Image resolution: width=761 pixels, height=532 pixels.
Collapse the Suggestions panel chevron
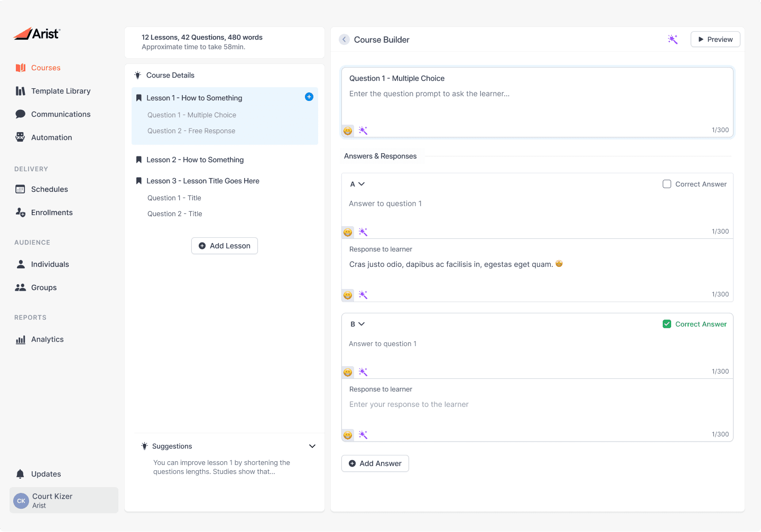[x=312, y=446]
